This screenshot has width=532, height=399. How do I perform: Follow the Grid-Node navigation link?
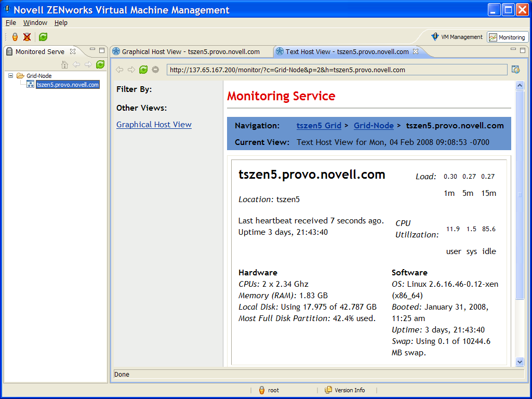pyautogui.click(x=374, y=126)
